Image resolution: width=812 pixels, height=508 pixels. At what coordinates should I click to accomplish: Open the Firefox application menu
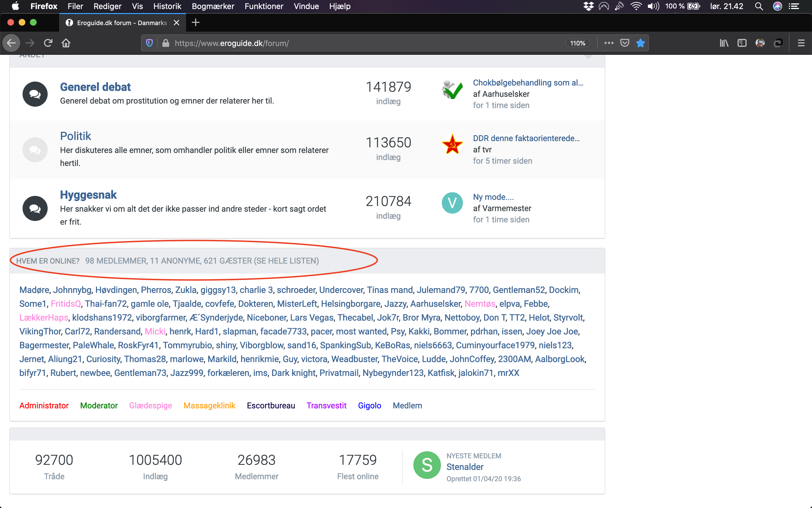tap(44, 6)
